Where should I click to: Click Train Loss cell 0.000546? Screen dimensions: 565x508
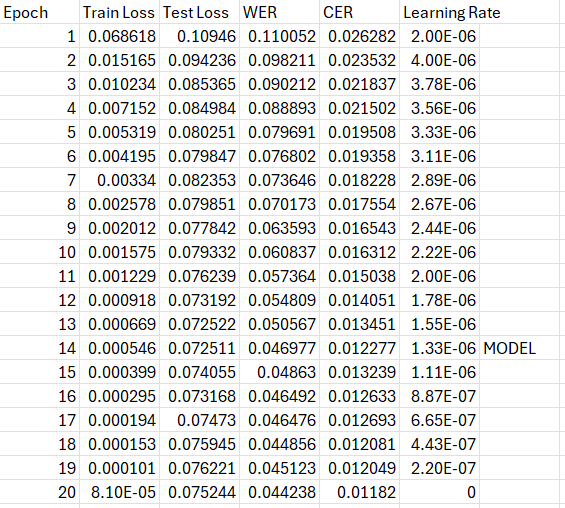(x=119, y=348)
